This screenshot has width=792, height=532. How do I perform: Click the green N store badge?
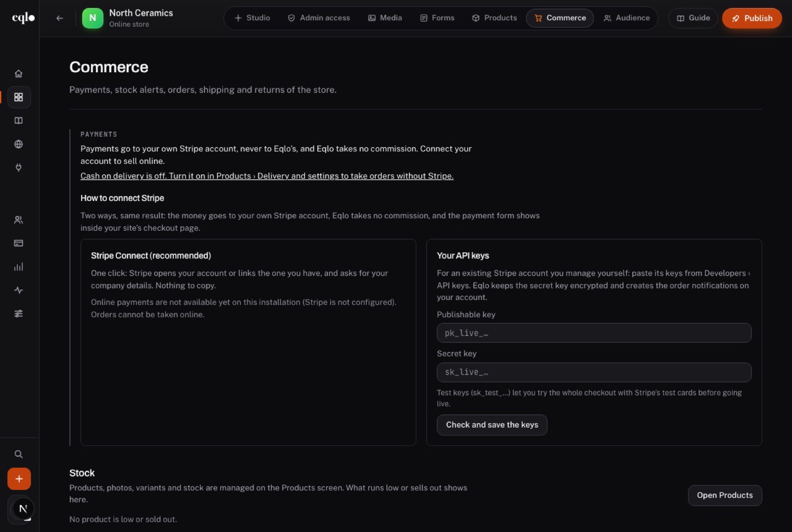coord(93,18)
